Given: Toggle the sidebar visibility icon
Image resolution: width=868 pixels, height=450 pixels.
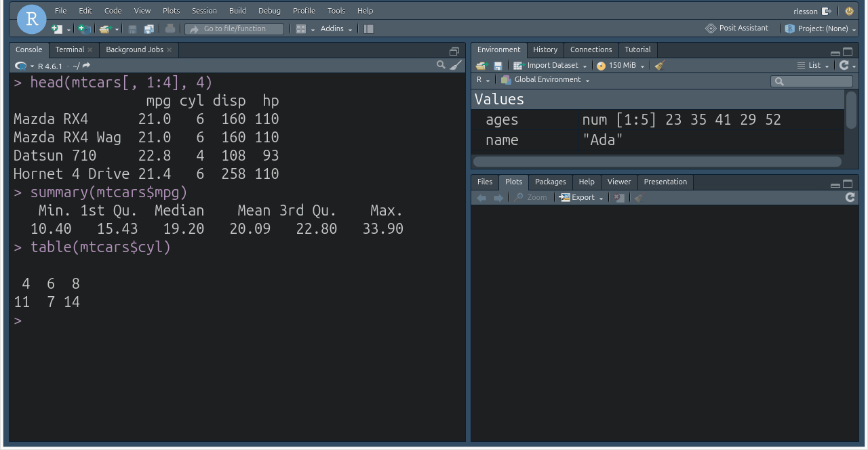Looking at the screenshot, I should (x=368, y=29).
